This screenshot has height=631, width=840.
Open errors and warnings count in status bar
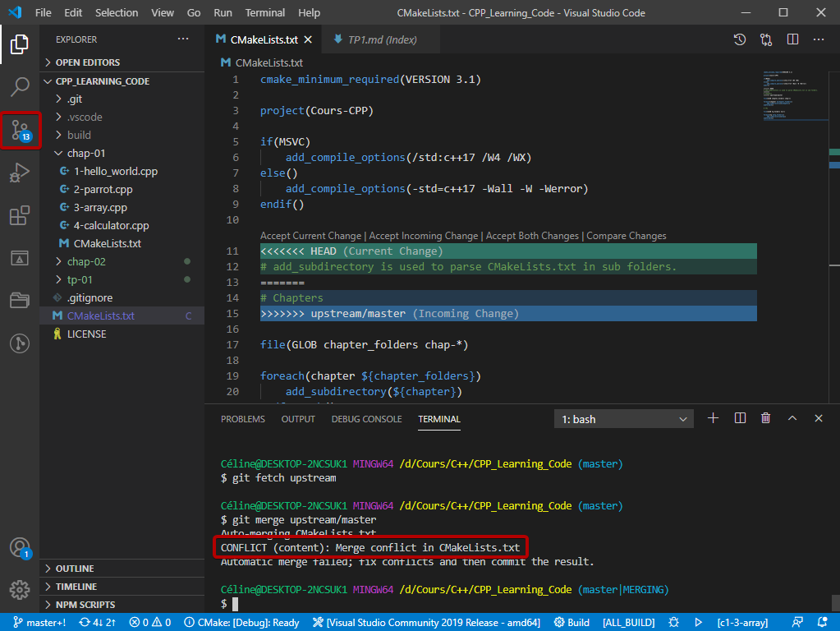(x=150, y=623)
